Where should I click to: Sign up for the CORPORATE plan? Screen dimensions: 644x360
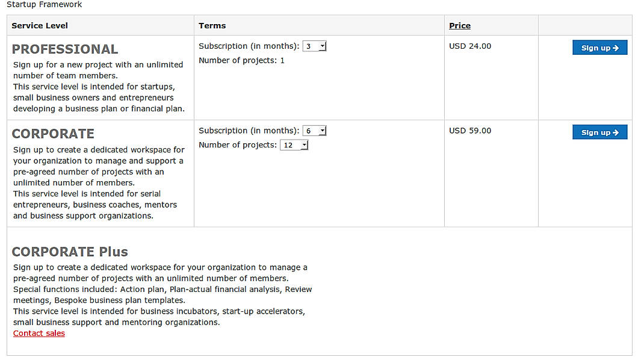(x=599, y=132)
